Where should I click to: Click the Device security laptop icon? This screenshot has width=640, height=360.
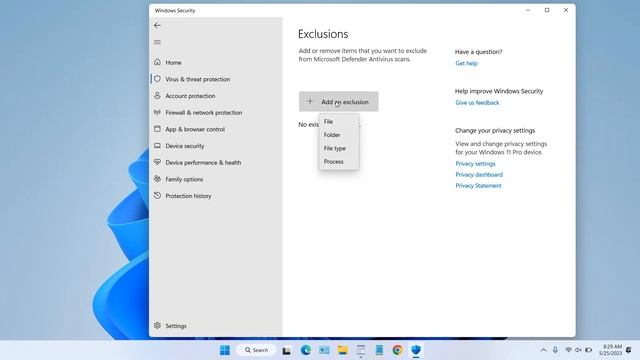[157, 146]
